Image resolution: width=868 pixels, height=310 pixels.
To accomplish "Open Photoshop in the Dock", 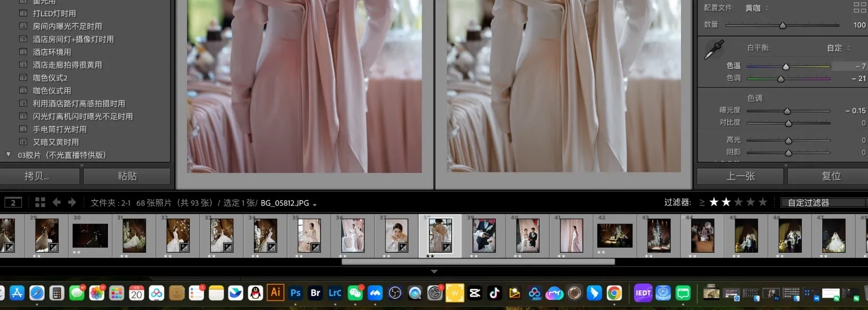I will point(295,292).
